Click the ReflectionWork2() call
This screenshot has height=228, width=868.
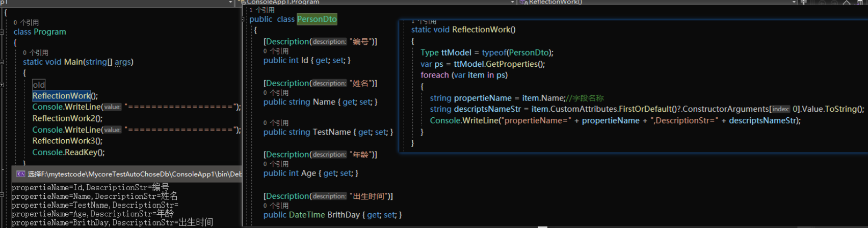pyautogui.click(x=67, y=118)
